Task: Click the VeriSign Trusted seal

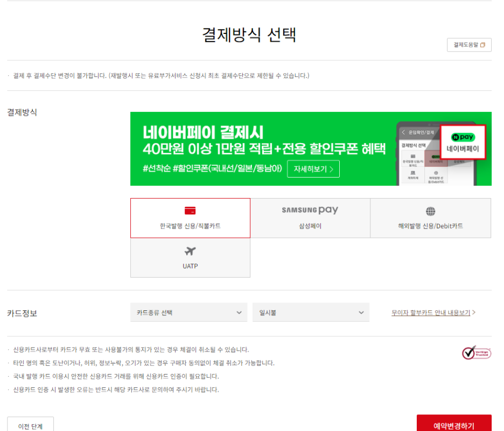Action: [x=477, y=352]
